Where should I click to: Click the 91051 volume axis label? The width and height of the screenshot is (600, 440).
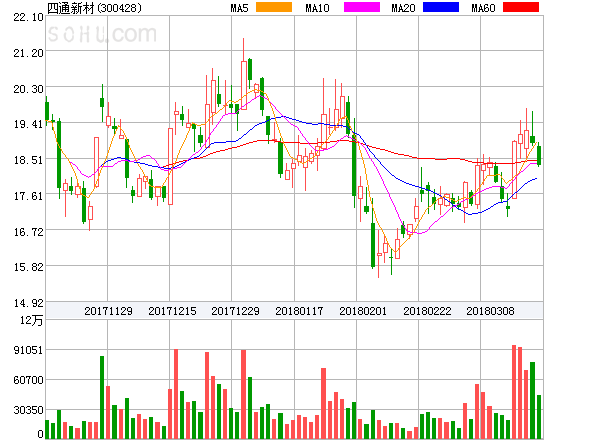click(x=28, y=350)
